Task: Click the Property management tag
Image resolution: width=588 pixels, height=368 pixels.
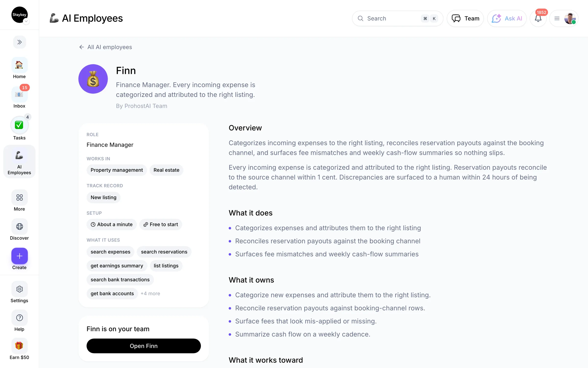Action: point(117,170)
